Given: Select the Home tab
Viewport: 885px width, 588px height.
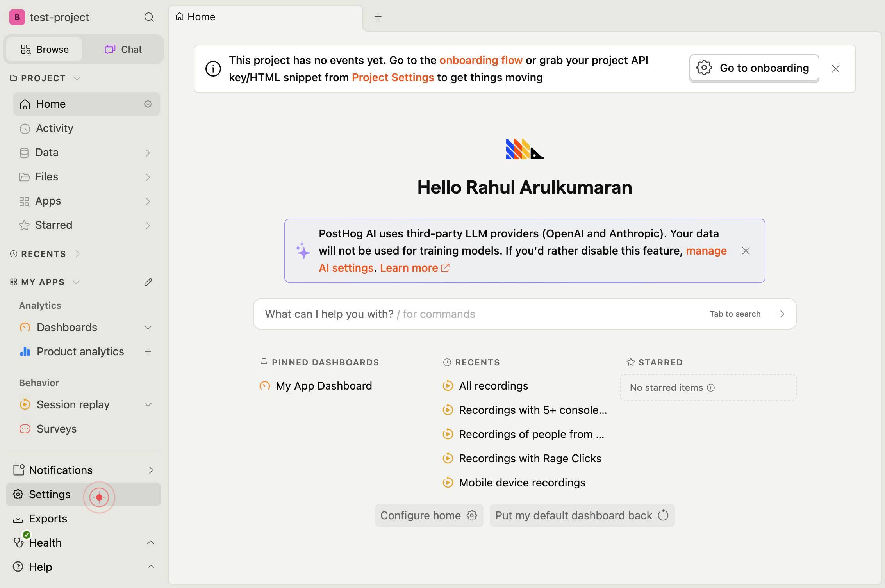Looking at the screenshot, I should click(x=266, y=17).
